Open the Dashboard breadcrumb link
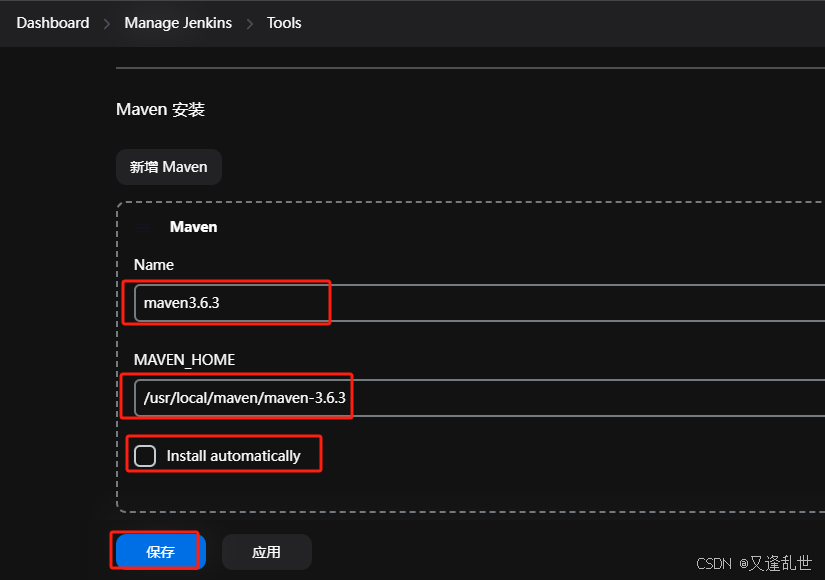 pyautogui.click(x=53, y=23)
